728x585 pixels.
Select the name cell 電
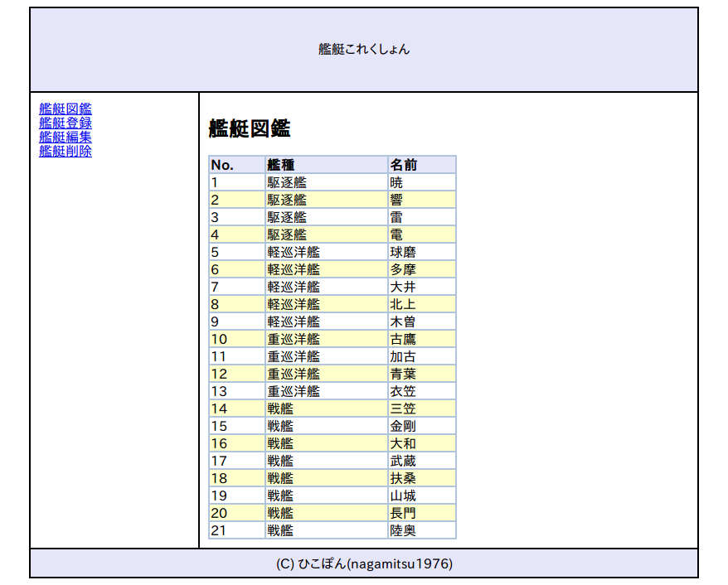[421, 234]
